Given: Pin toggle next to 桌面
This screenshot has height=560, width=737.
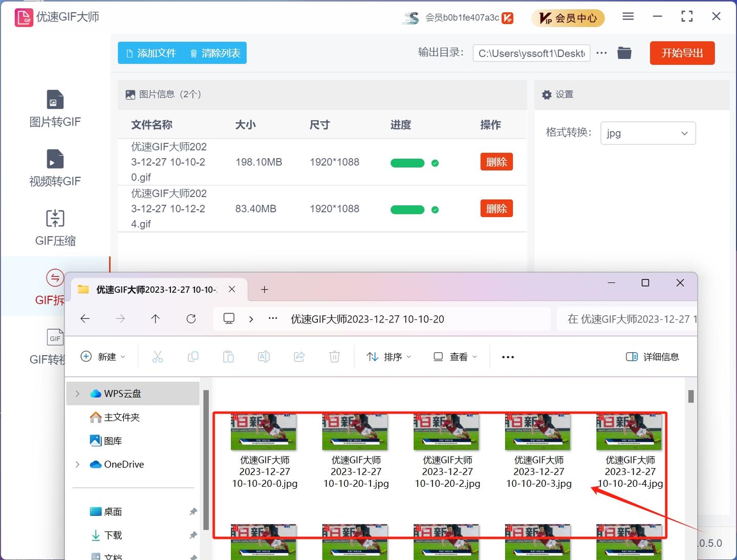Looking at the screenshot, I should tap(193, 511).
